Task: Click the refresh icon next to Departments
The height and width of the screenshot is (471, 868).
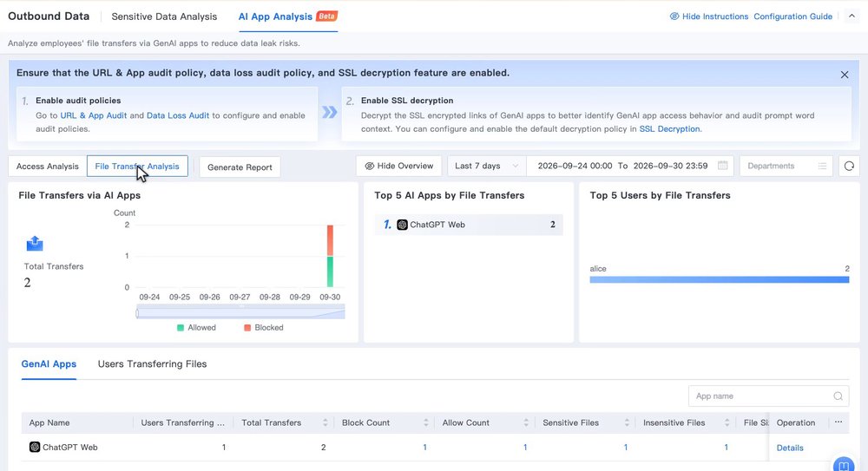Action: (849, 166)
